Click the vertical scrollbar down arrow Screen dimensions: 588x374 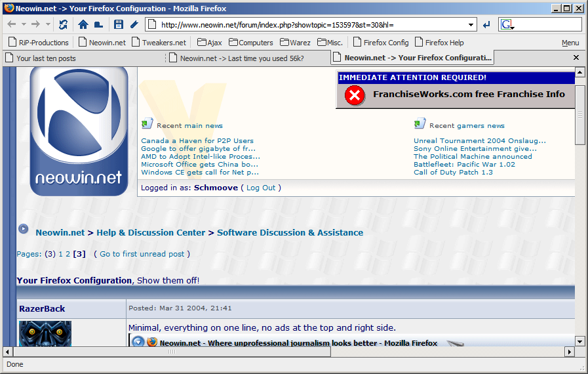coord(579,342)
